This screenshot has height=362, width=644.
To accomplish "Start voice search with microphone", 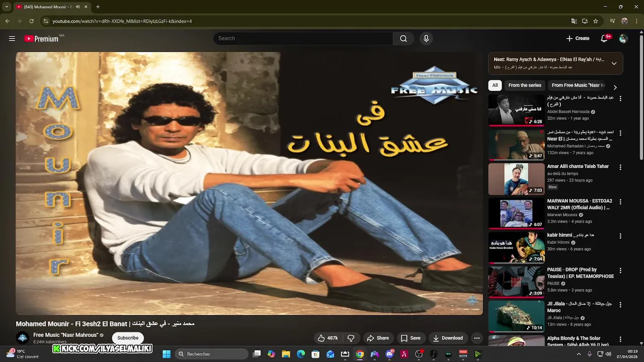I will pos(426,38).
